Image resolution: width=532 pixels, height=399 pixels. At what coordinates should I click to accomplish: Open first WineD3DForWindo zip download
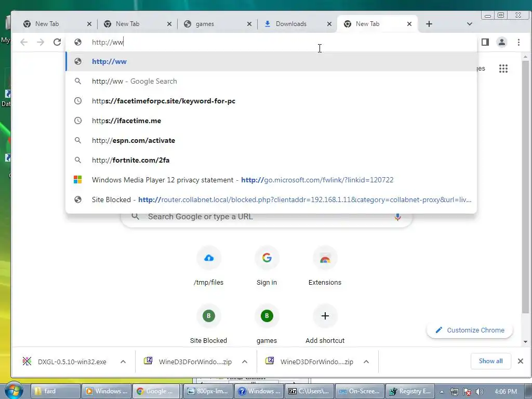click(188, 362)
